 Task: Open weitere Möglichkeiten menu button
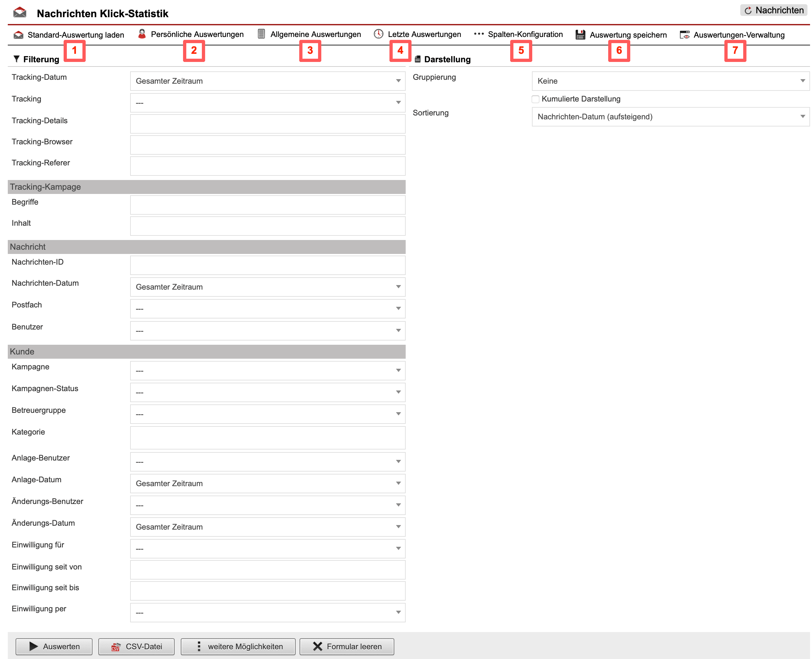(238, 646)
